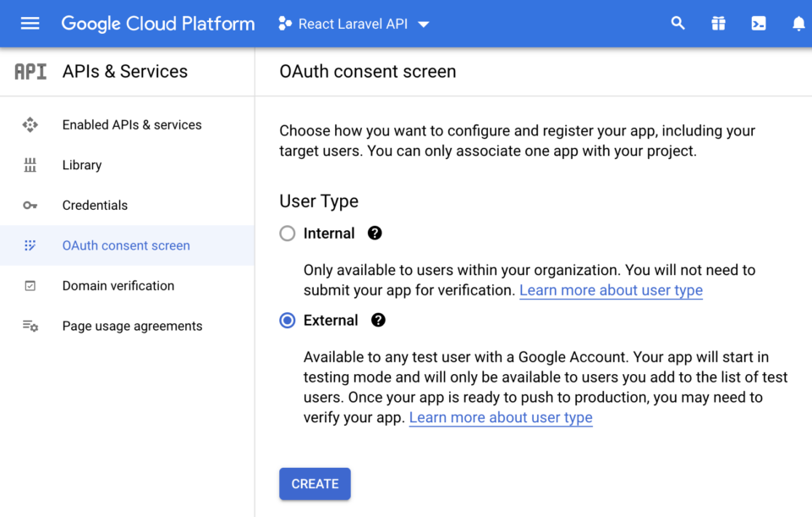812x517 pixels.
Task: Click the Cloud Shell activation icon
Action: 758,23
